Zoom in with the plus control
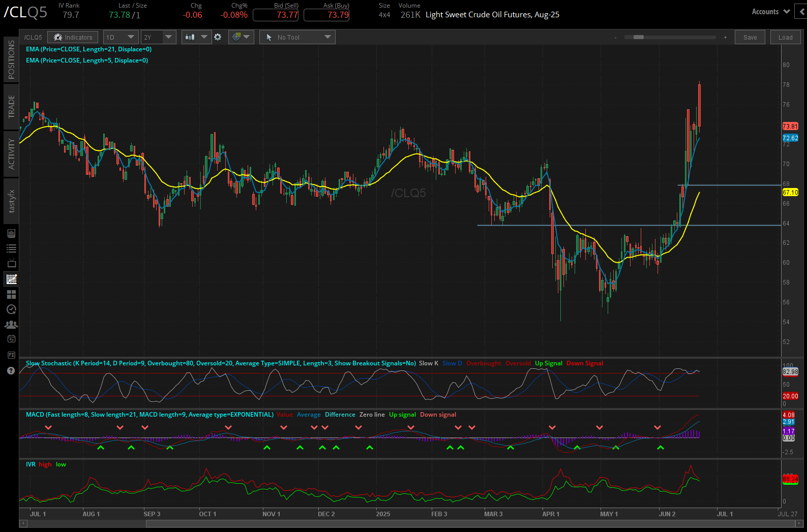Screen dimensions: 807x532 [725, 38]
